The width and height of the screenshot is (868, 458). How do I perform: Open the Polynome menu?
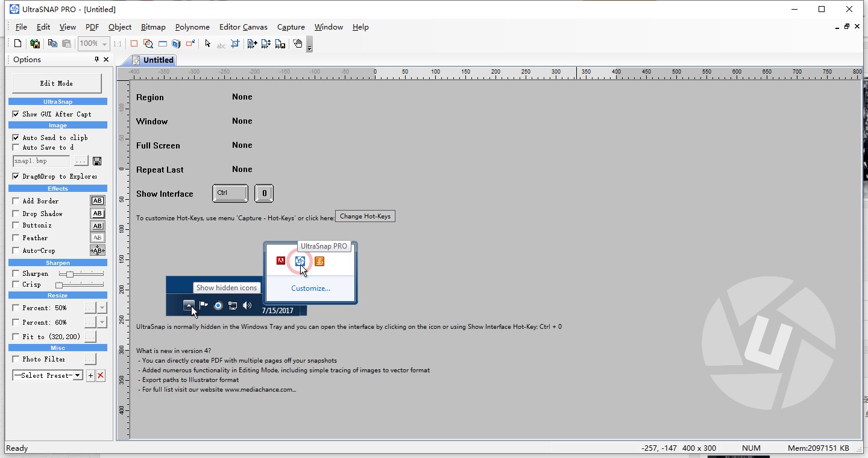(x=192, y=27)
